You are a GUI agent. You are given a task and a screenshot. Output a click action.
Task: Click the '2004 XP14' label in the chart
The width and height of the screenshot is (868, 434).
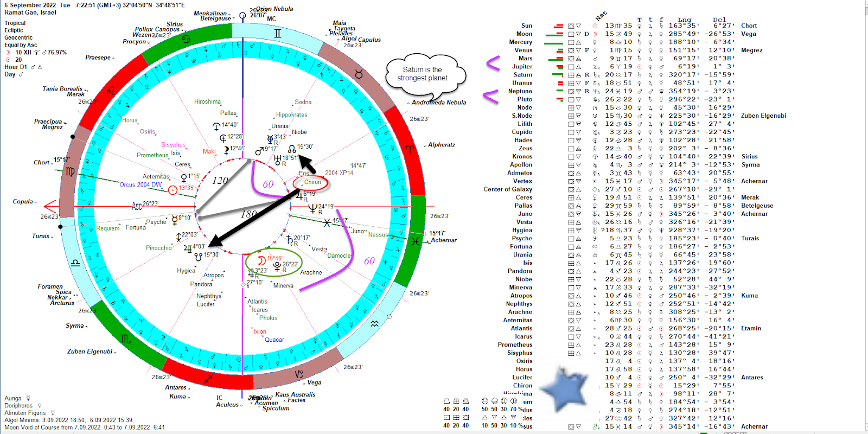(x=339, y=173)
